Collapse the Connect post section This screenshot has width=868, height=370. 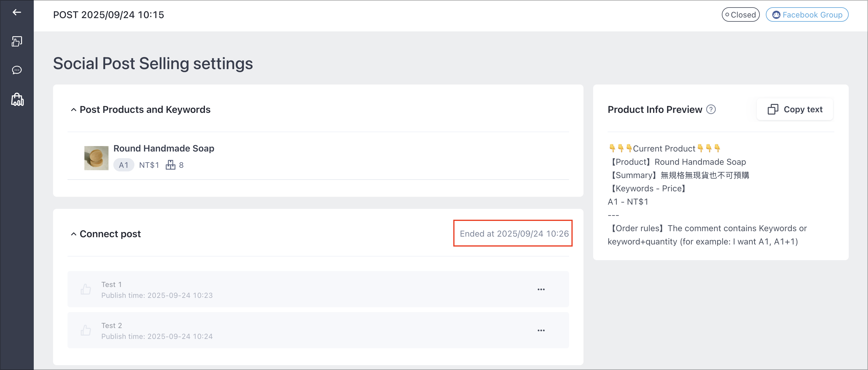click(74, 234)
